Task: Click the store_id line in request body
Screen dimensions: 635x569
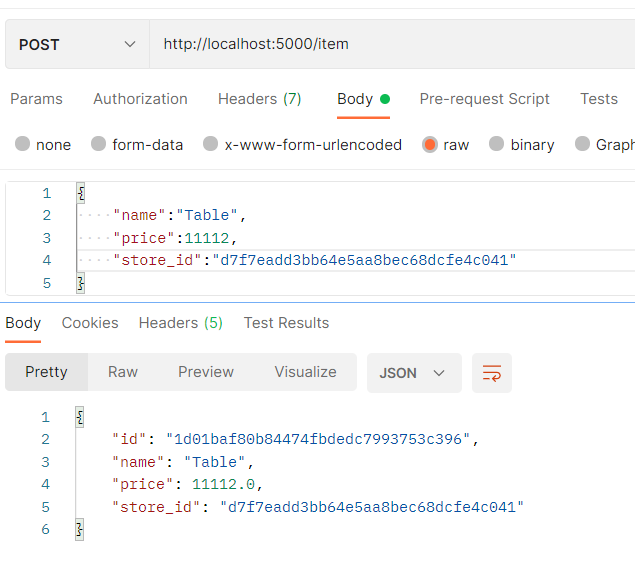Action: click(314, 260)
